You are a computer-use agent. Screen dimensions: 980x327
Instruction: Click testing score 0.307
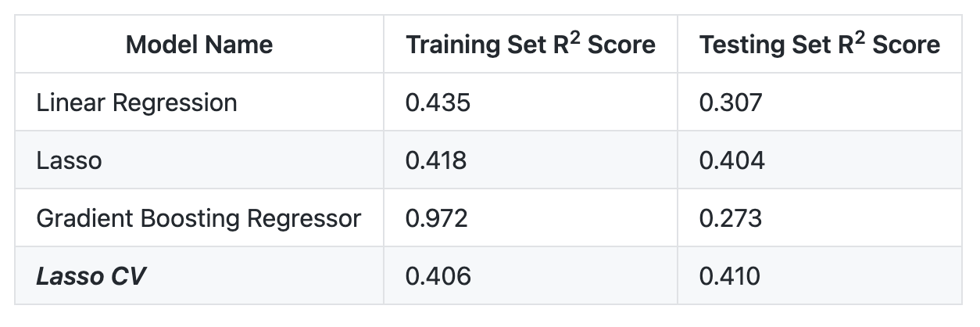point(731,102)
